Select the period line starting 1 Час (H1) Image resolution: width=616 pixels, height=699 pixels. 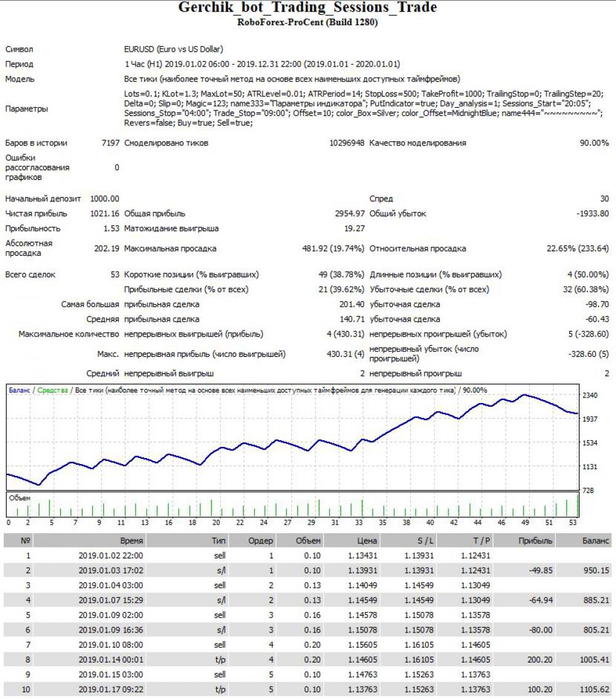(262, 63)
